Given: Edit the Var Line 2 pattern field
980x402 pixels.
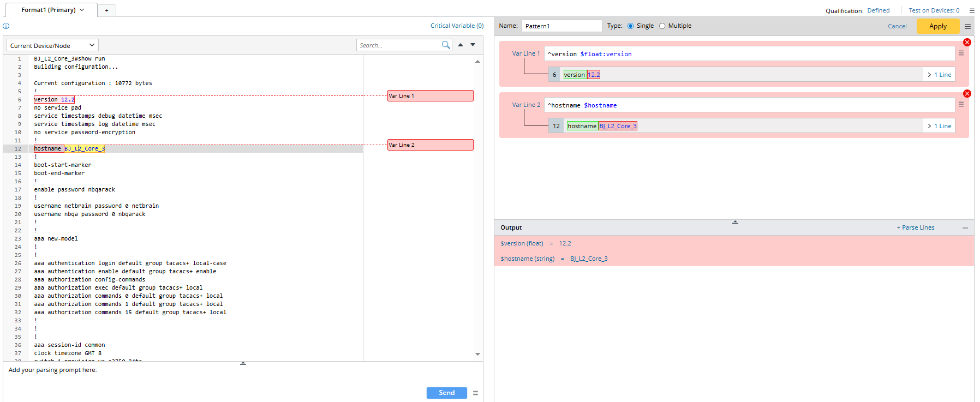Looking at the screenshot, I should (749, 105).
